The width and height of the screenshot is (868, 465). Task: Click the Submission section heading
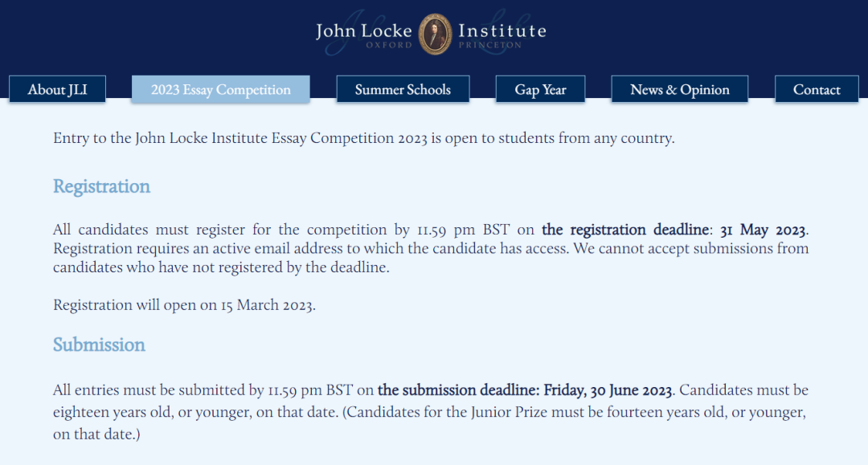(x=99, y=345)
